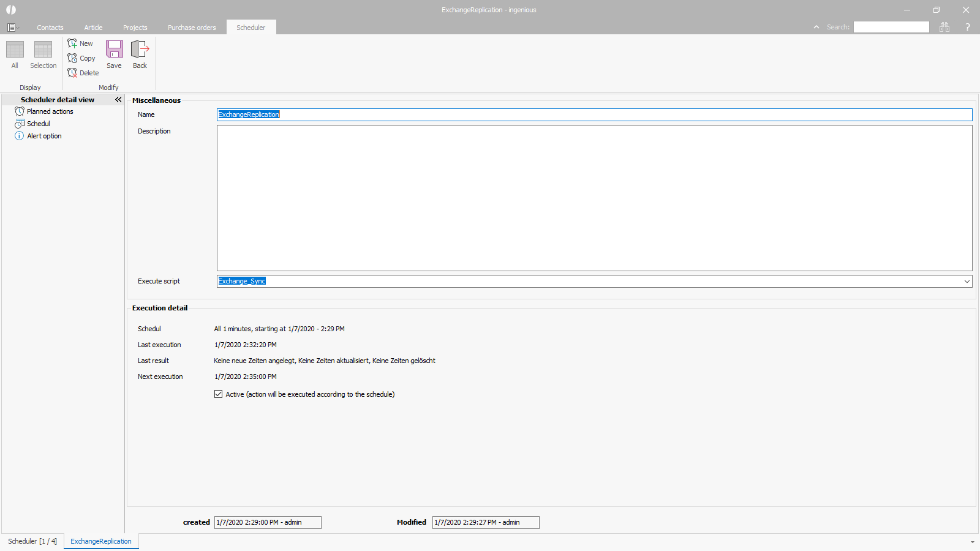The width and height of the screenshot is (980, 551).
Task: Open the application menu button
Action: 12,28
